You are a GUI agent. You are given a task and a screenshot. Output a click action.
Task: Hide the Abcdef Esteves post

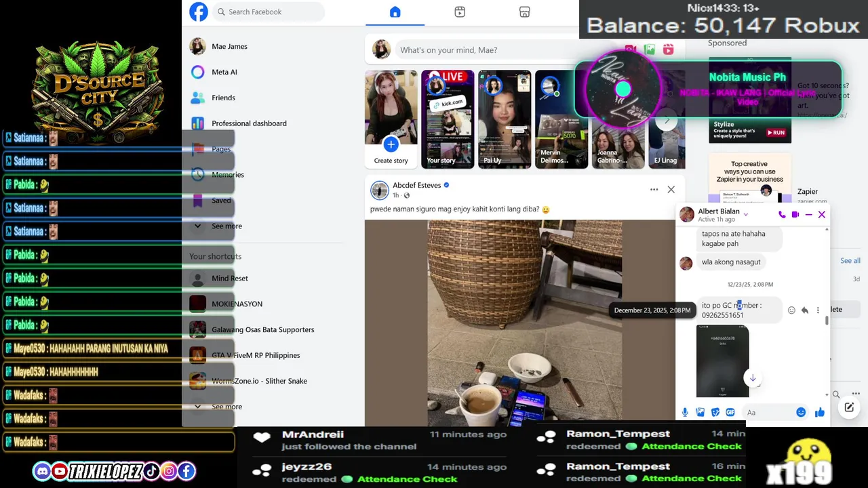click(671, 190)
